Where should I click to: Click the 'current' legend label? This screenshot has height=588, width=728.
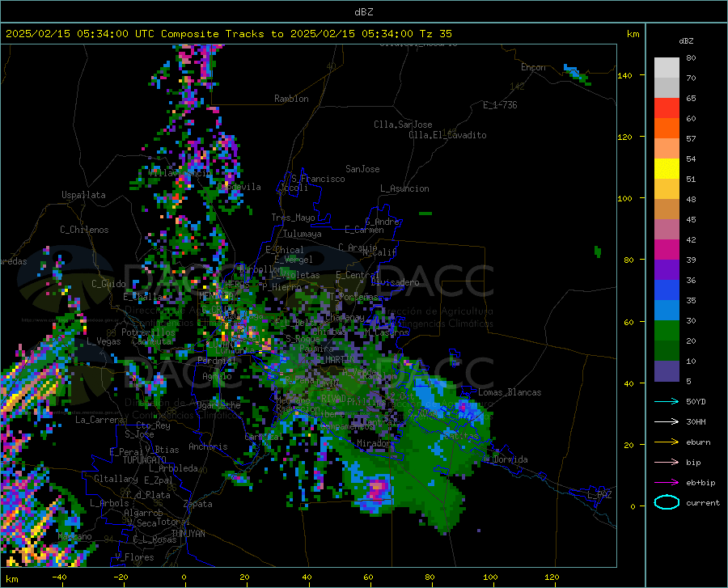point(702,502)
